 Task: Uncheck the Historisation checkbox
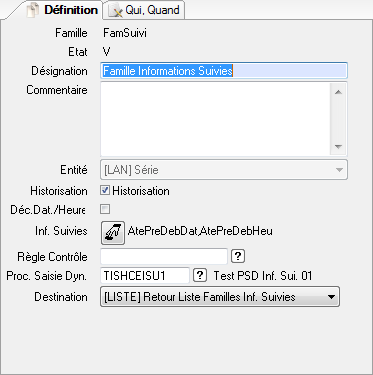105,190
